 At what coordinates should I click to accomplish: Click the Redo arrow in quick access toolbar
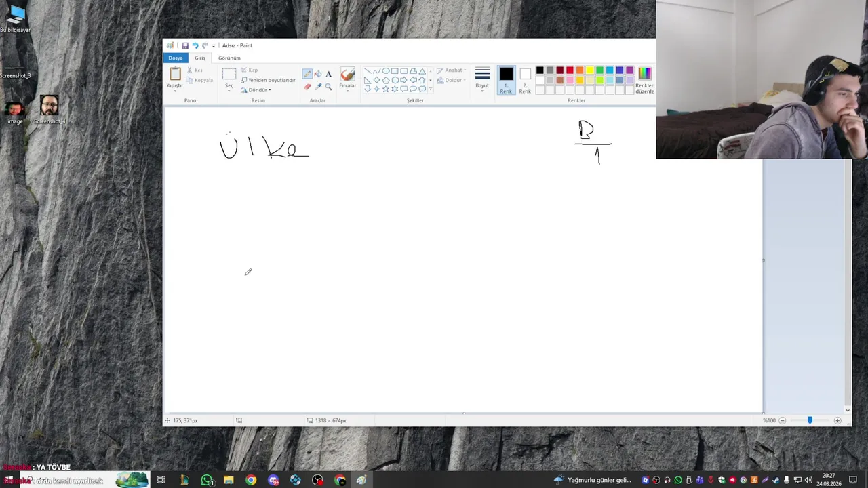[205, 45]
